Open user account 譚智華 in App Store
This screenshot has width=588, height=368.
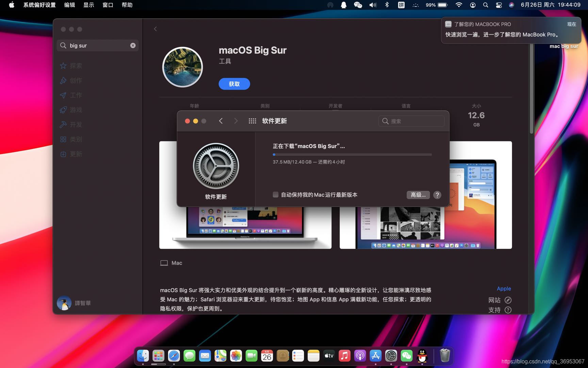tap(74, 303)
